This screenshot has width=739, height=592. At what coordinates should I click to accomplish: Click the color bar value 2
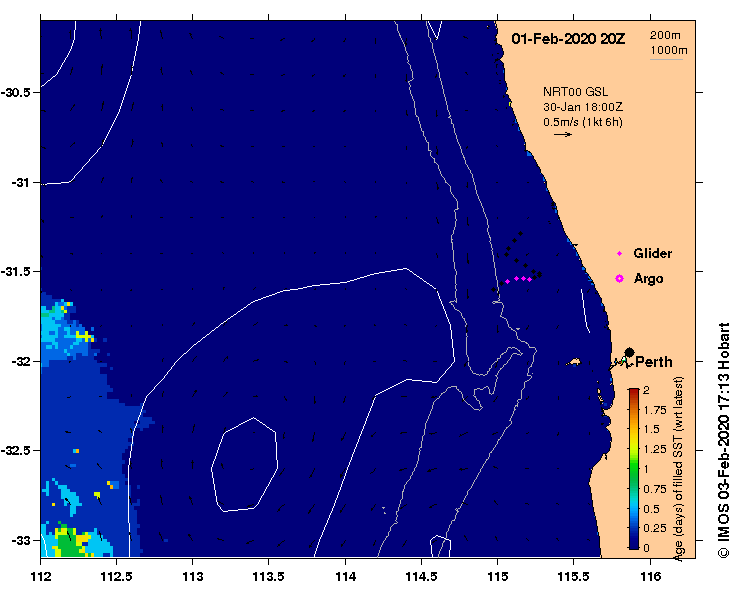pos(646,390)
